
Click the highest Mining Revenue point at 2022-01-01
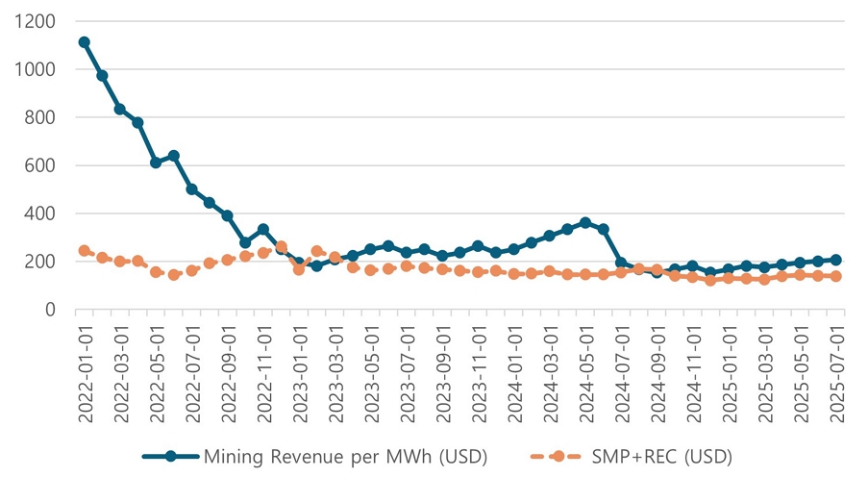tap(85, 42)
